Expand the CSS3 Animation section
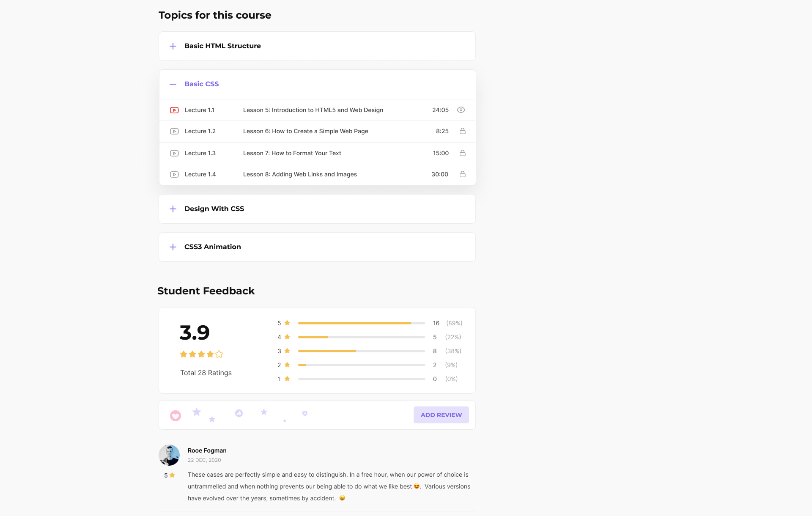This screenshot has width=812, height=516. click(317, 247)
